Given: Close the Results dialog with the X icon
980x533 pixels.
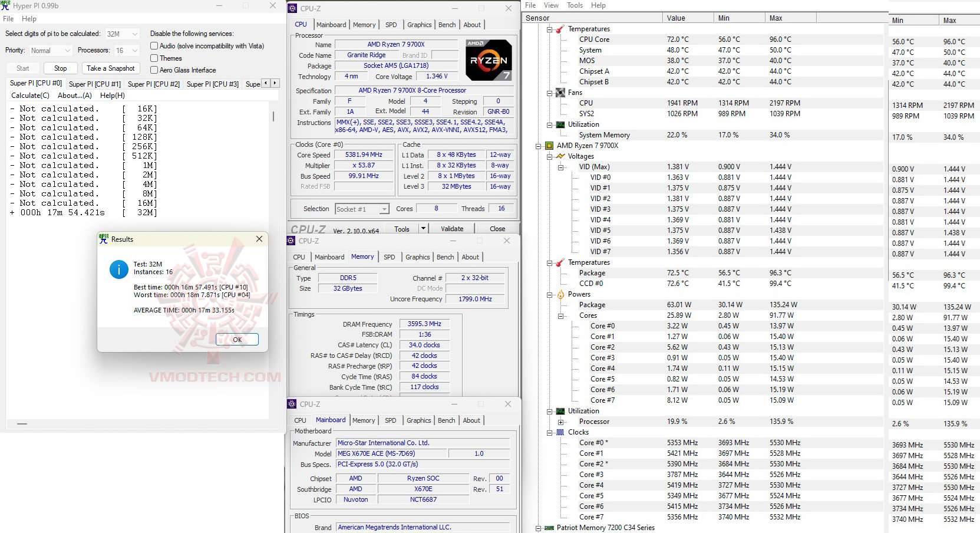Looking at the screenshot, I should point(259,239).
